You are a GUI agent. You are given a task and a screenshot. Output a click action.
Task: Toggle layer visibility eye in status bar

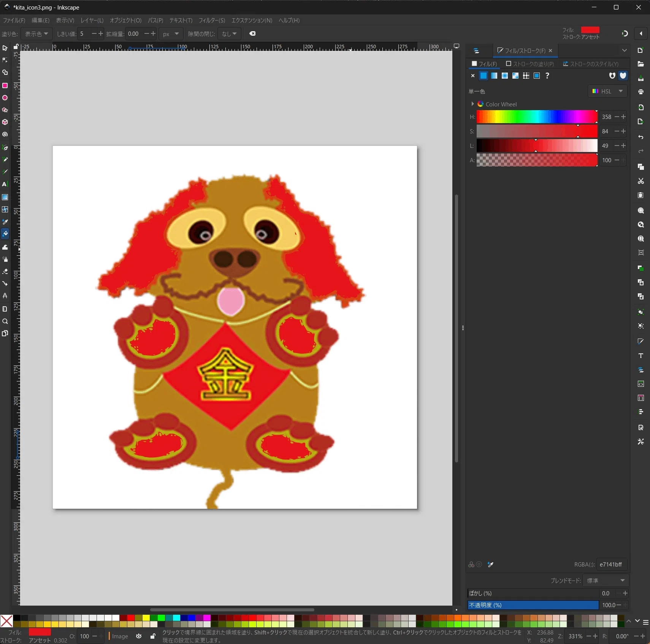139,636
